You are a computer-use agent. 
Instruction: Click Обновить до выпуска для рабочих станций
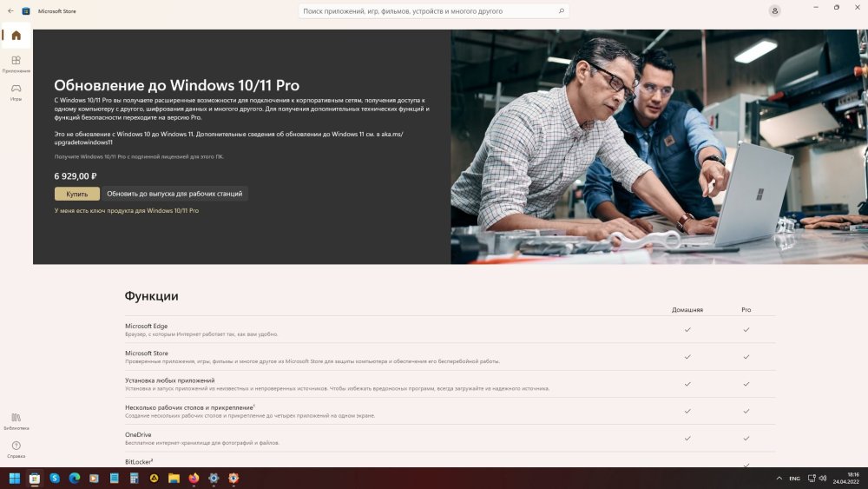[175, 194]
